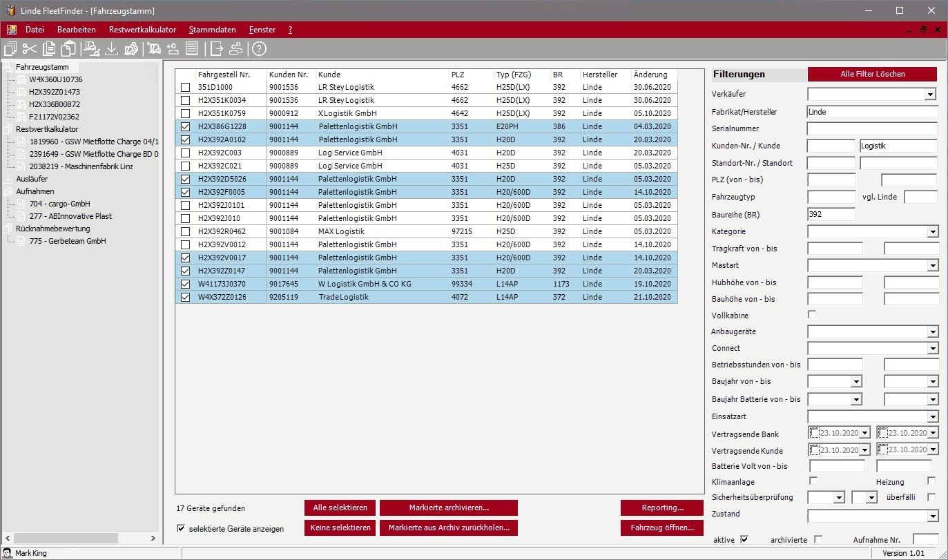Image resolution: width=948 pixels, height=560 pixels.
Task: Click the clipboard paste icon in toolbar
Action: [68, 48]
